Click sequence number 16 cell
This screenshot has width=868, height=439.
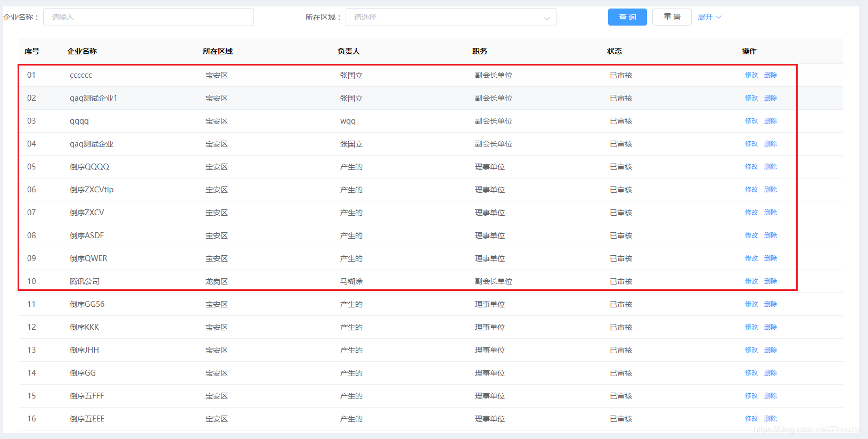tap(32, 419)
